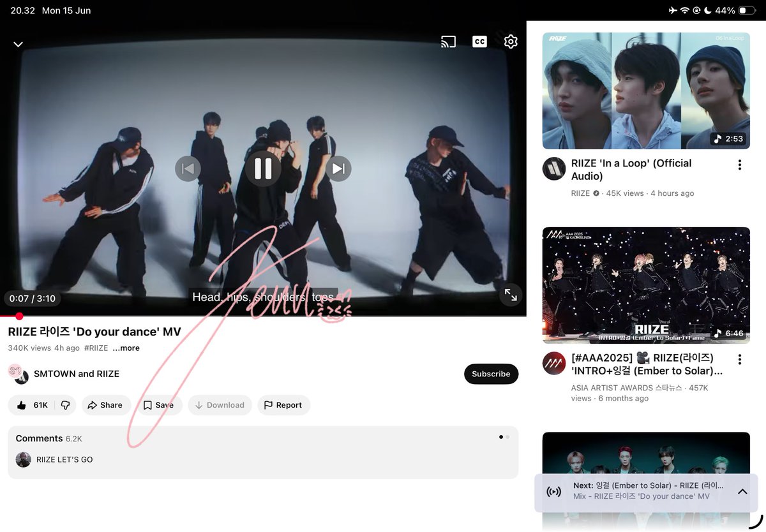The width and height of the screenshot is (766, 532).
Task: Open the SMTOWN and RIIZE channel name
Action: click(77, 374)
